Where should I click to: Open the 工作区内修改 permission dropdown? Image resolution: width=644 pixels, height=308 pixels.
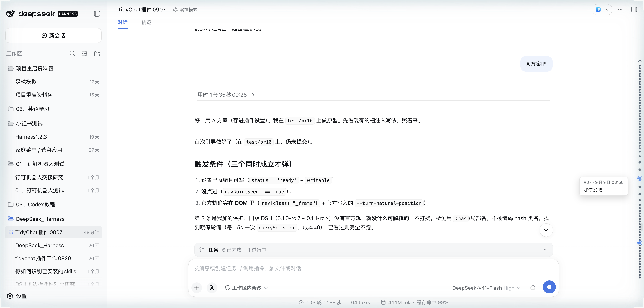coord(247,288)
